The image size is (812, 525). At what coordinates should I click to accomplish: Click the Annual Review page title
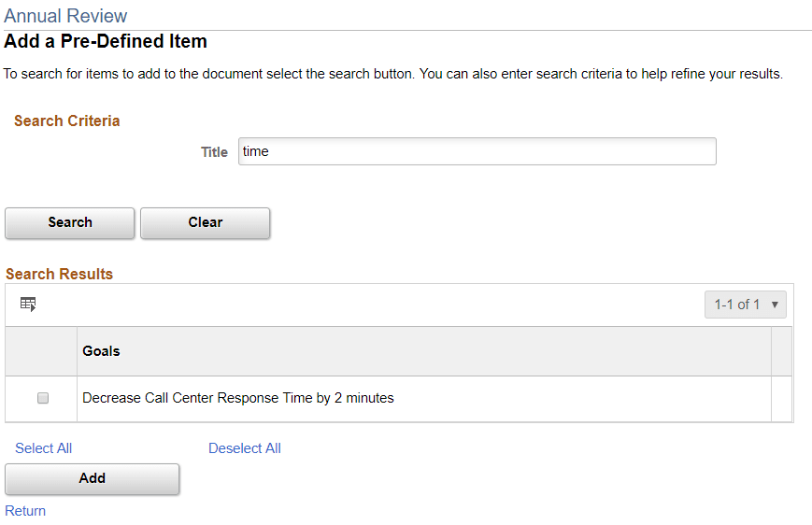point(65,16)
